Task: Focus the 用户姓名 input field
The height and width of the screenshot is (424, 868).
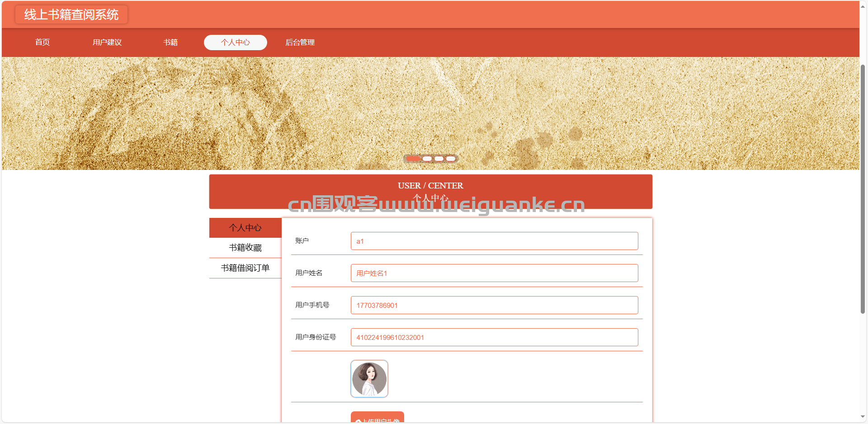Action: click(495, 273)
